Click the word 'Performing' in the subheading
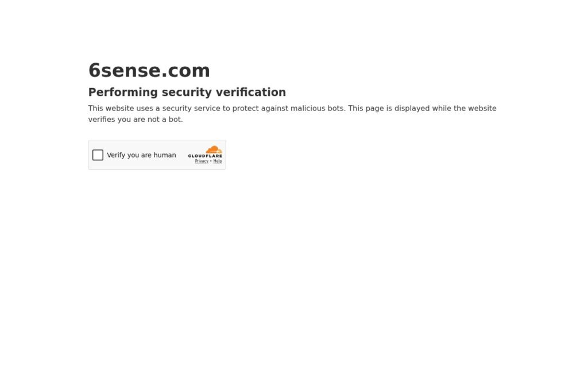The width and height of the screenshot is (588, 368). [x=123, y=93]
